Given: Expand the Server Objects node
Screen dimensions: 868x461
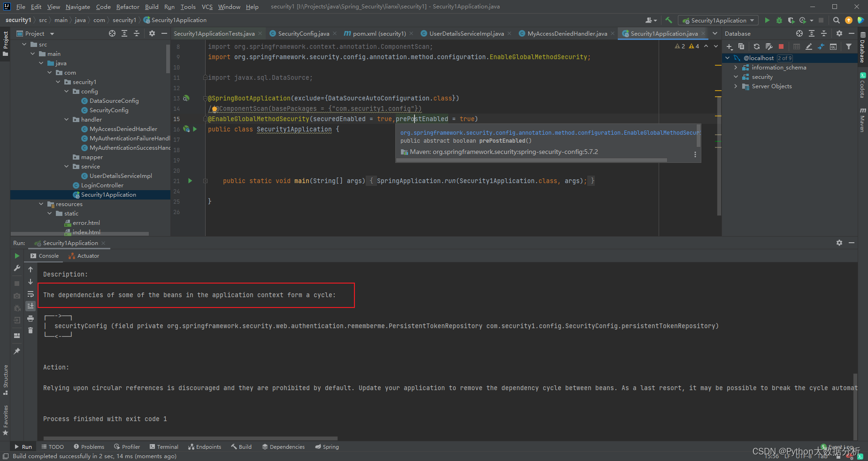Looking at the screenshot, I should tap(736, 86).
